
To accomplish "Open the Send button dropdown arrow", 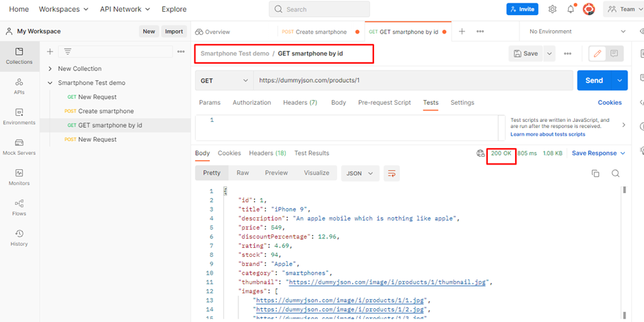I will click(620, 81).
